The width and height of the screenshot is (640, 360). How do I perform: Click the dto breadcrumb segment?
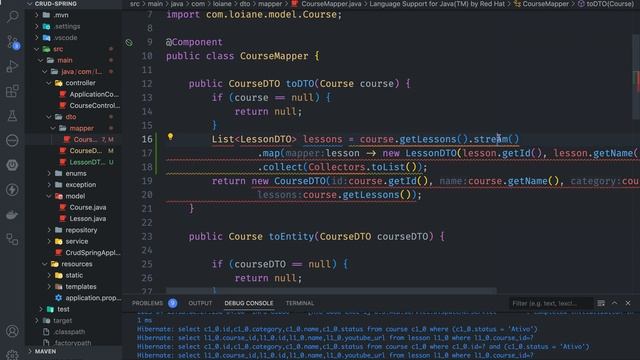pos(244,4)
